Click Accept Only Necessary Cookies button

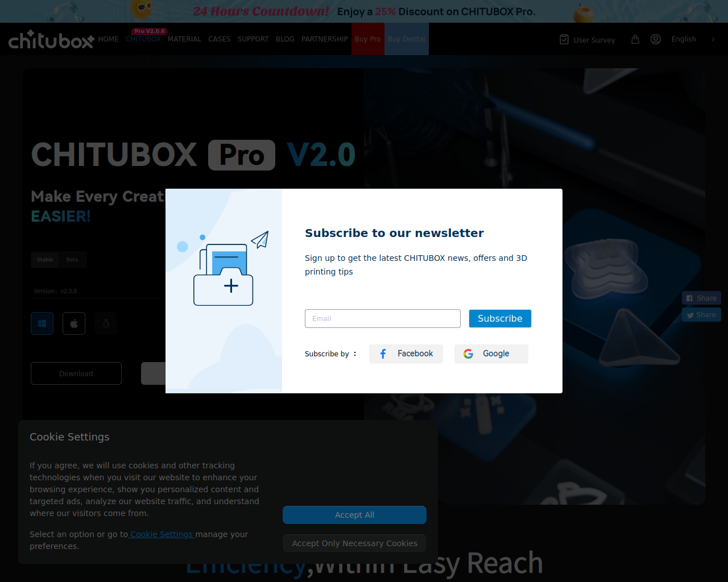354,543
